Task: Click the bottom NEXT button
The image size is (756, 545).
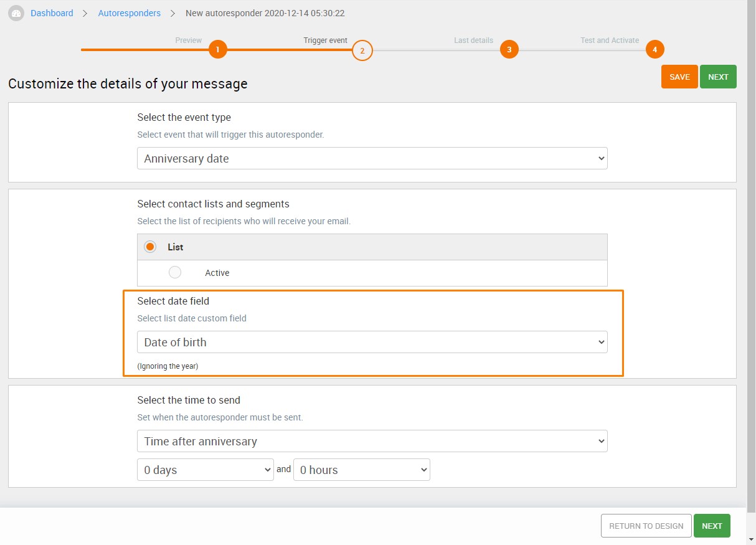Action: click(x=712, y=526)
